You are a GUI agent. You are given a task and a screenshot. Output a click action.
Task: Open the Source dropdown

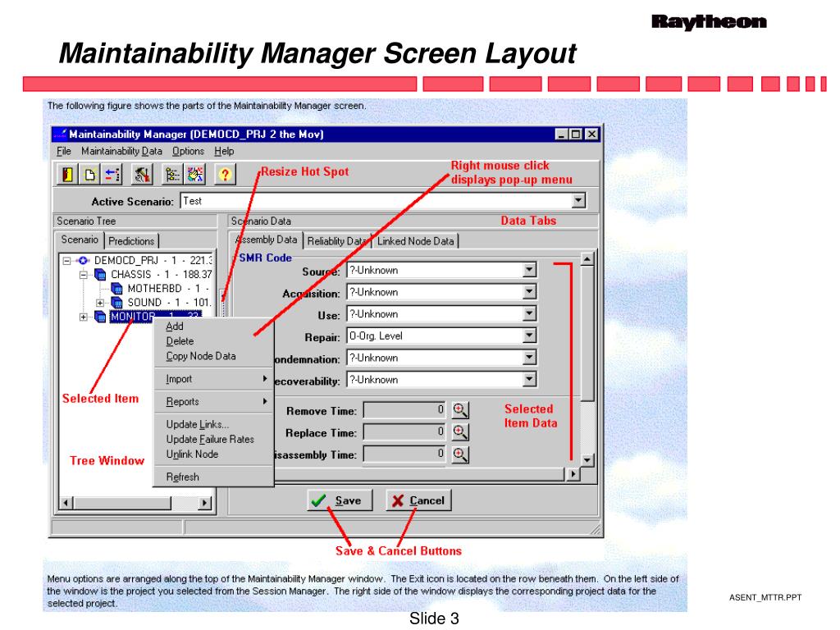coord(529,270)
